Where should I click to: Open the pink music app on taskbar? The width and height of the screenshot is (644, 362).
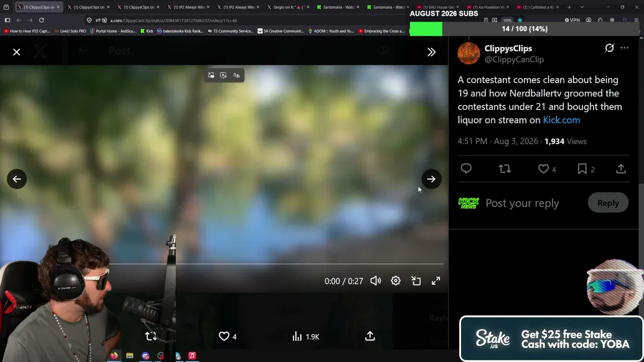(192, 355)
